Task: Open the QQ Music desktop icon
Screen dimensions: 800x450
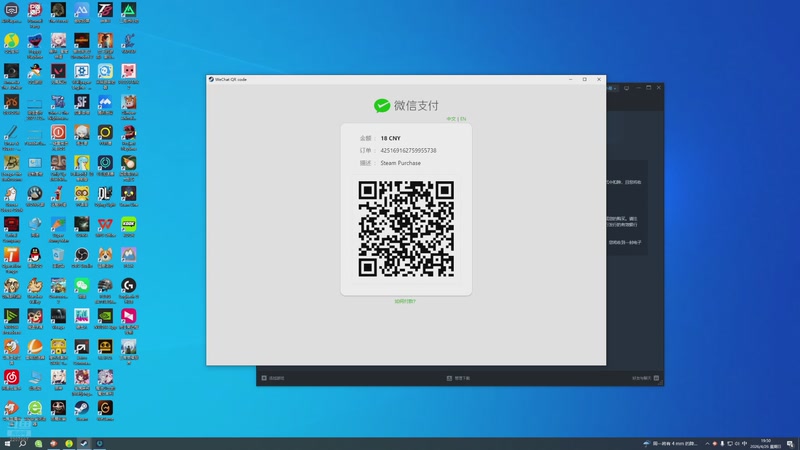Action: [x=11, y=40]
